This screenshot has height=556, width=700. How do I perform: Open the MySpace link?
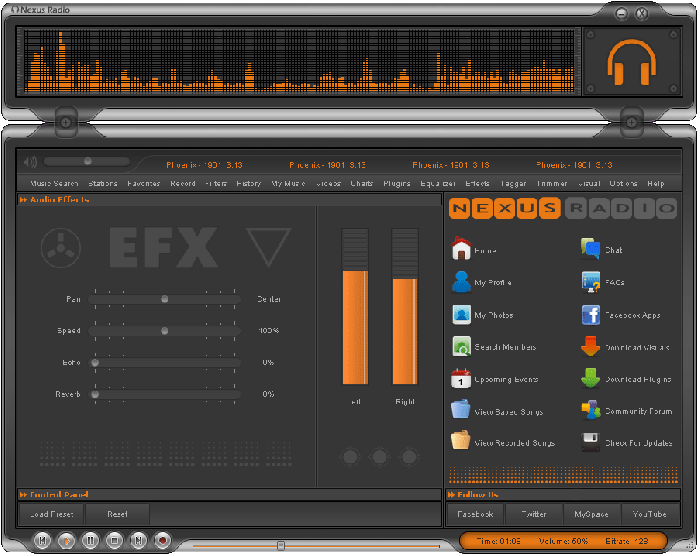tap(592, 514)
